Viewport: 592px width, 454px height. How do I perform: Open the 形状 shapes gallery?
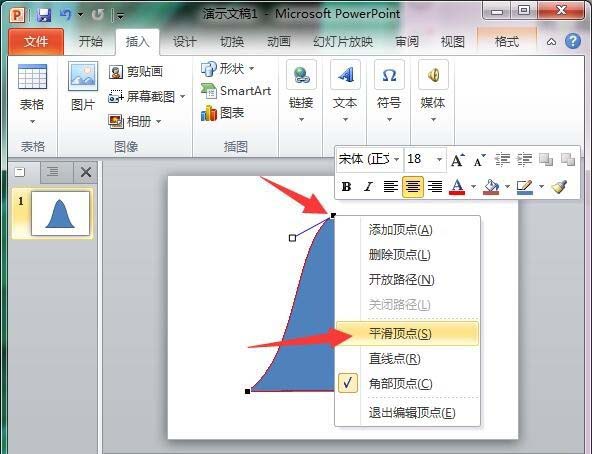(x=227, y=68)
